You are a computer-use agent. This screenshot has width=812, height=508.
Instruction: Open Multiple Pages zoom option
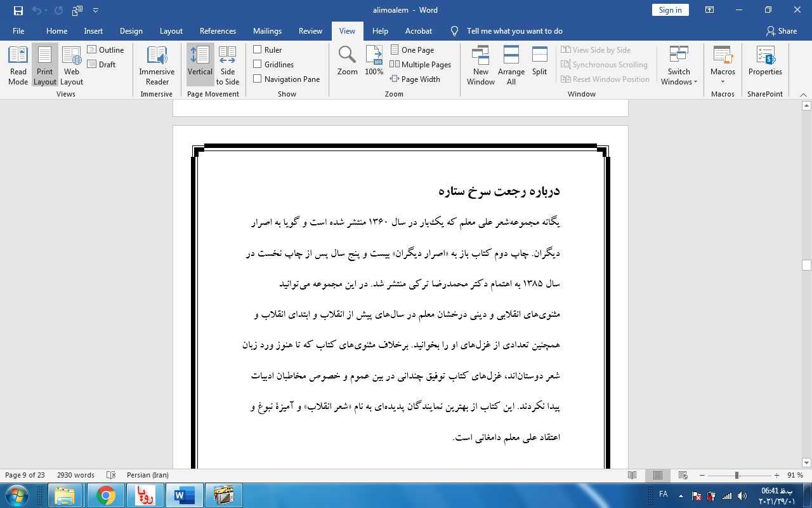click(421, 64)
